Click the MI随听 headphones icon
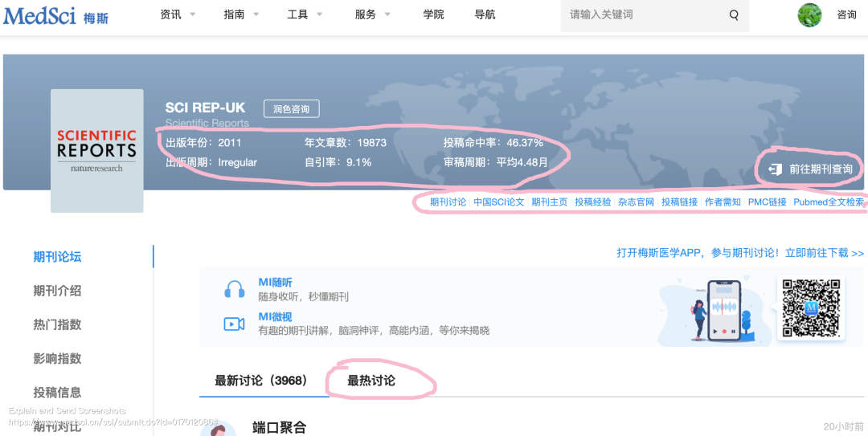Viewport: 868px width, 436px height. click(234, 290)
